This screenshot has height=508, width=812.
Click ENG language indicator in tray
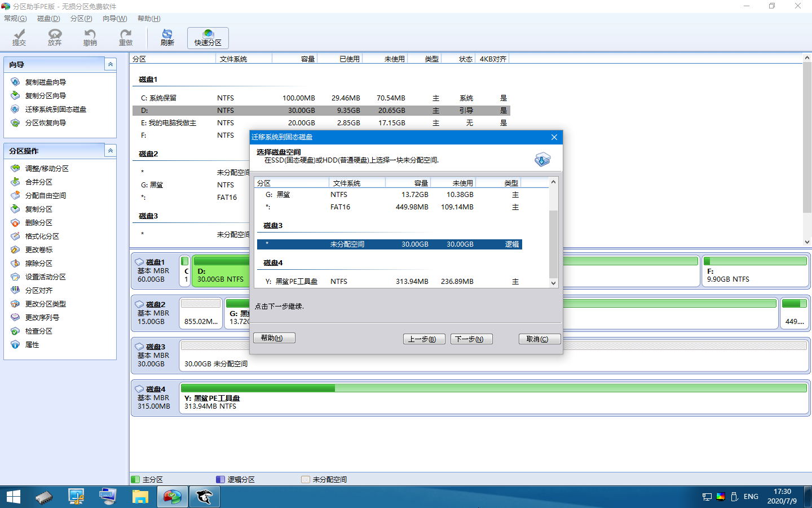pyautogui.click(x=751, y=497)
